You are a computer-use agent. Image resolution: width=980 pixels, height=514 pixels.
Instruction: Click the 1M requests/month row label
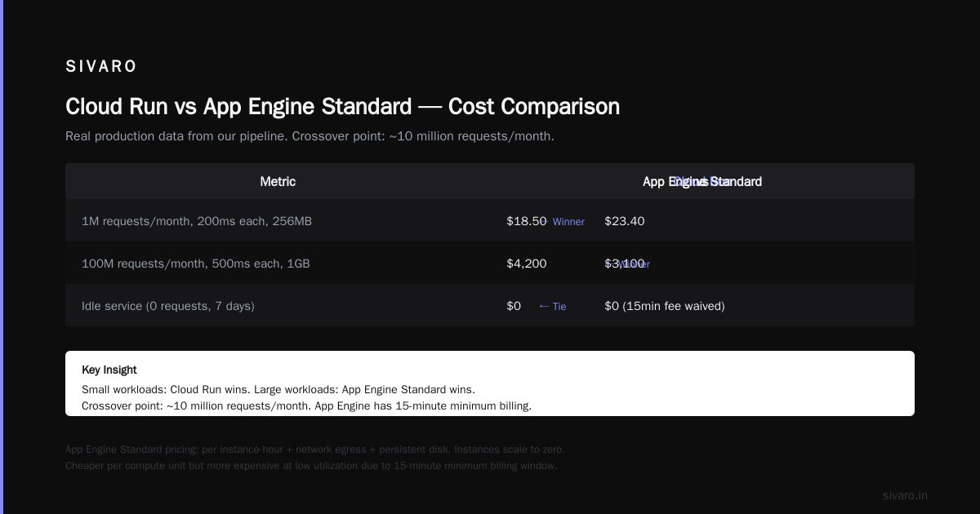point(197,221)
